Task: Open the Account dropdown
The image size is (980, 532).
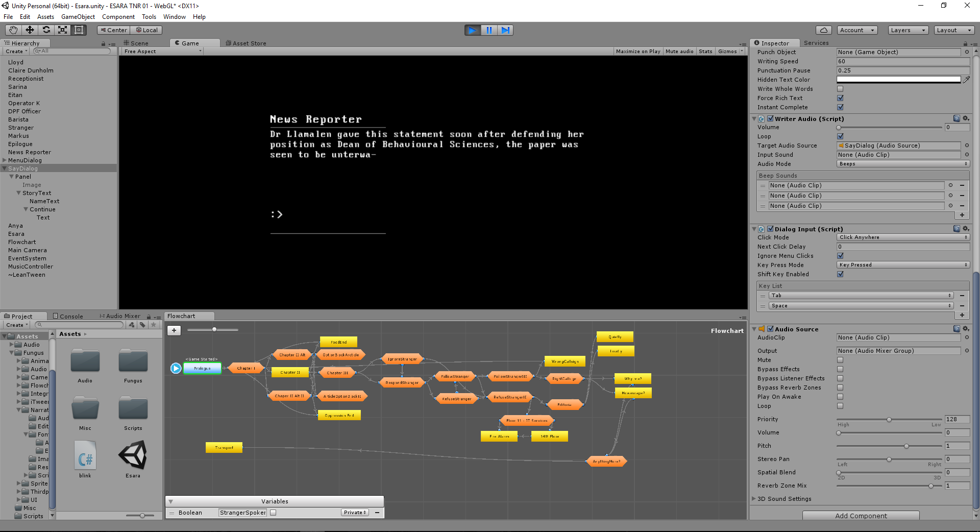Action: [x=857, y=30]
